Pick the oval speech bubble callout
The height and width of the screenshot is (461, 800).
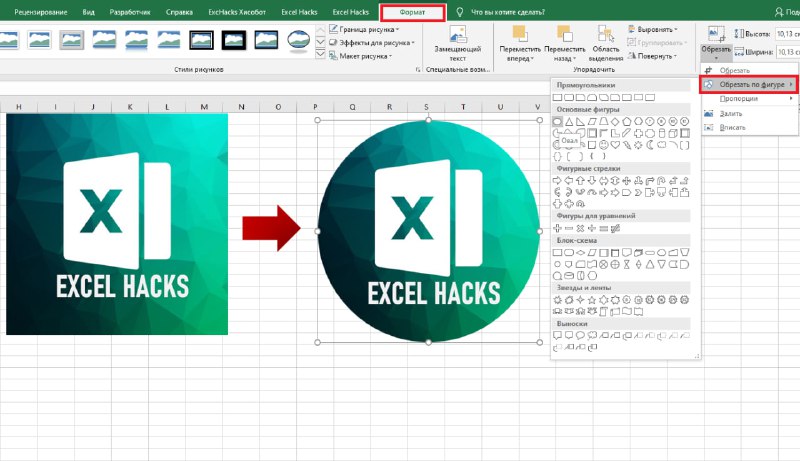pyautogui.click(x=580, y=336)
